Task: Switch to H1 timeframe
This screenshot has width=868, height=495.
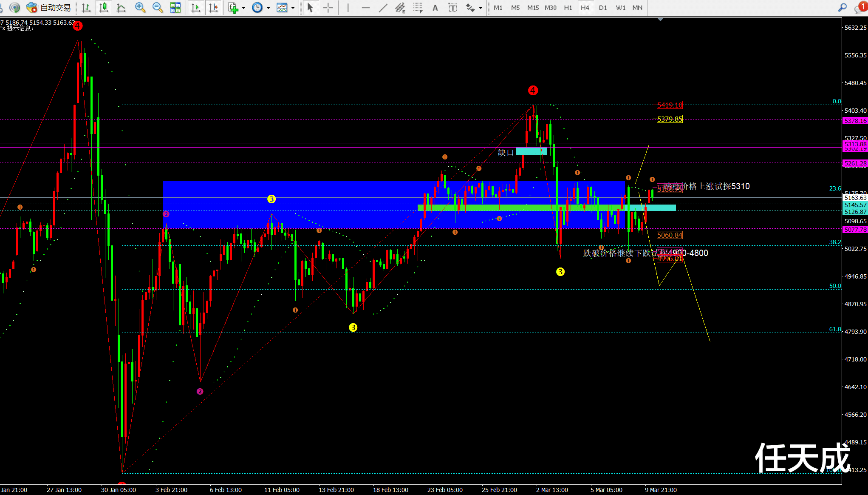Action: [x=568, y=8]
